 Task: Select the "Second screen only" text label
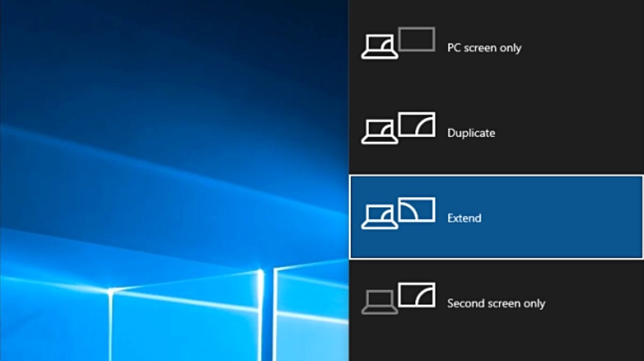pyautogui.click(x=496, y=303)
